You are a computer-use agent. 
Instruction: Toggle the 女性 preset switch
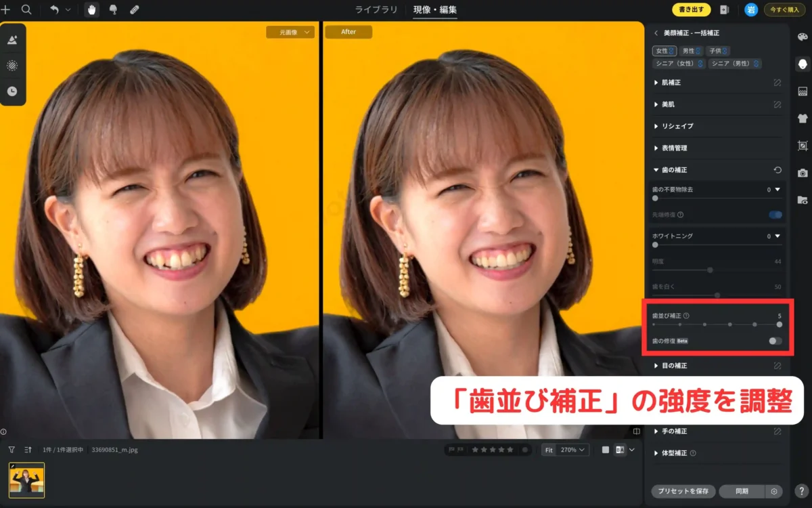coord(670,51)
